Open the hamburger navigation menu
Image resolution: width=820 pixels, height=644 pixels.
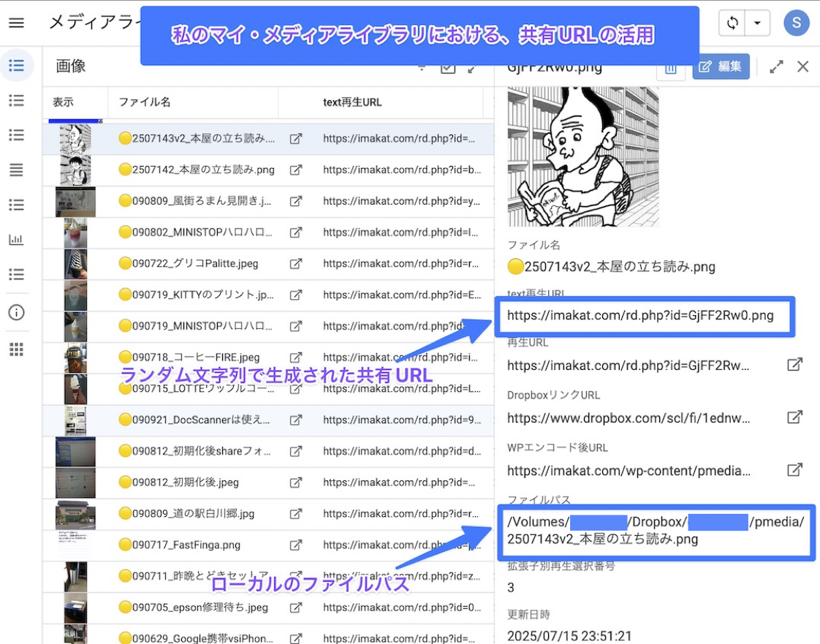click(16, 23)
